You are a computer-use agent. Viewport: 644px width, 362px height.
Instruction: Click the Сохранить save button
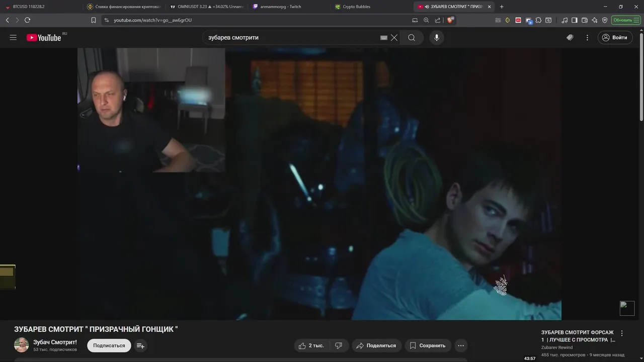click(x=428, y=345)
